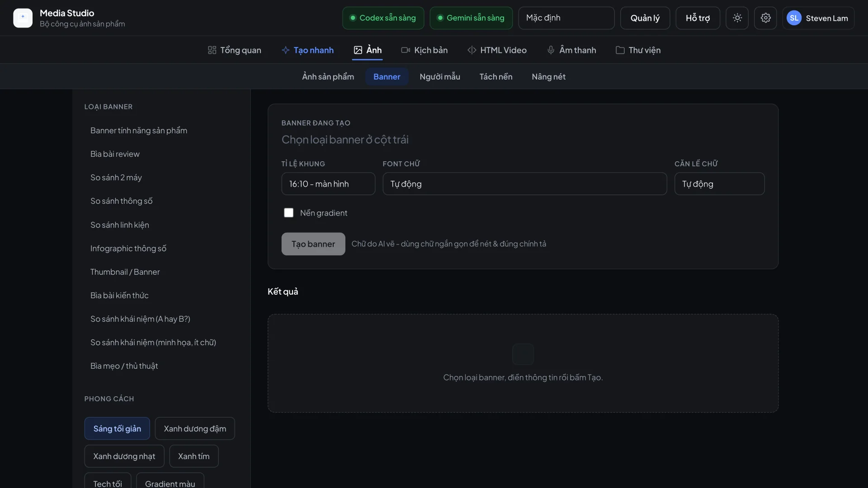Toggle the light/dark theme sun icon
Viewport: 868px width, 488px height.
tap(737, 18)
